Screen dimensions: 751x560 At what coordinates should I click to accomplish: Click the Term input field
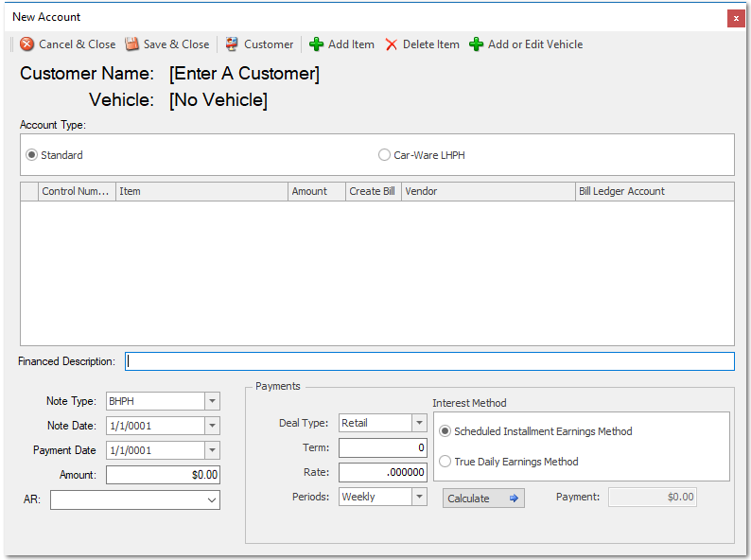[383, 447]
